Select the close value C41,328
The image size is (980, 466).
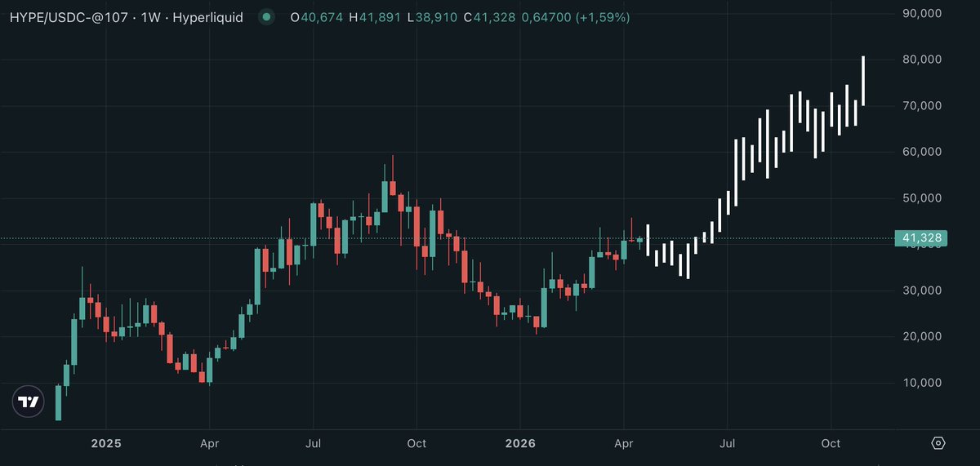489,17
